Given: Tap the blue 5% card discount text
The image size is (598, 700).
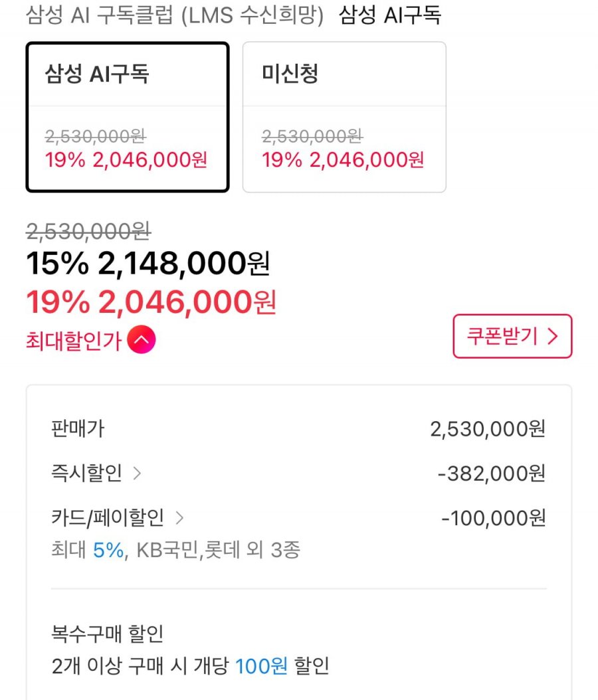Looking at the screenshot, I should point(108,550).
